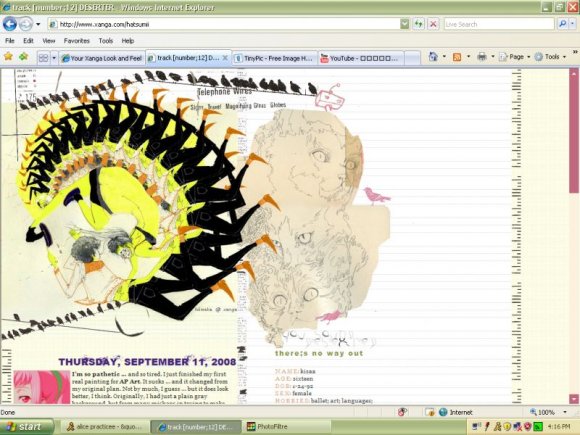Open the alice practicee taskbar item
The height and width of the screenshot is (435, 580).
[x=105, y=427]
